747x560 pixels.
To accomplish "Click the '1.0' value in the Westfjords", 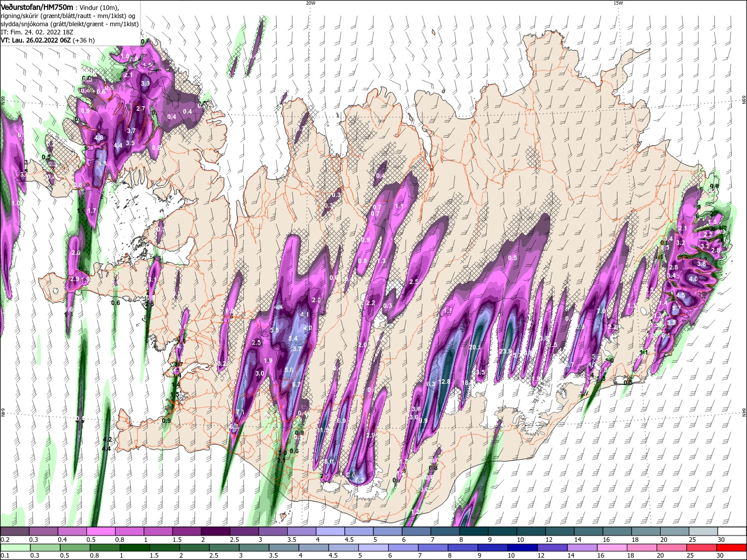I will pos(125,56).
